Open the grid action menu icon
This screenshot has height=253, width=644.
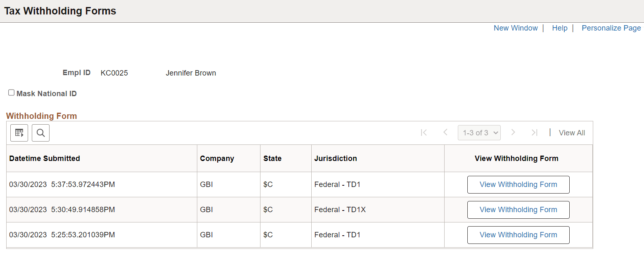[x=19, y=132]
